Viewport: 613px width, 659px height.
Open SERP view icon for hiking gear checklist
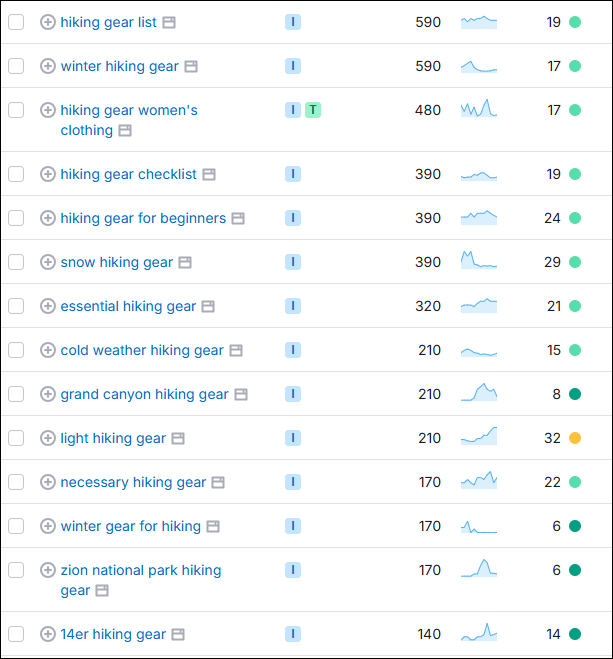(x=209, y=174)
